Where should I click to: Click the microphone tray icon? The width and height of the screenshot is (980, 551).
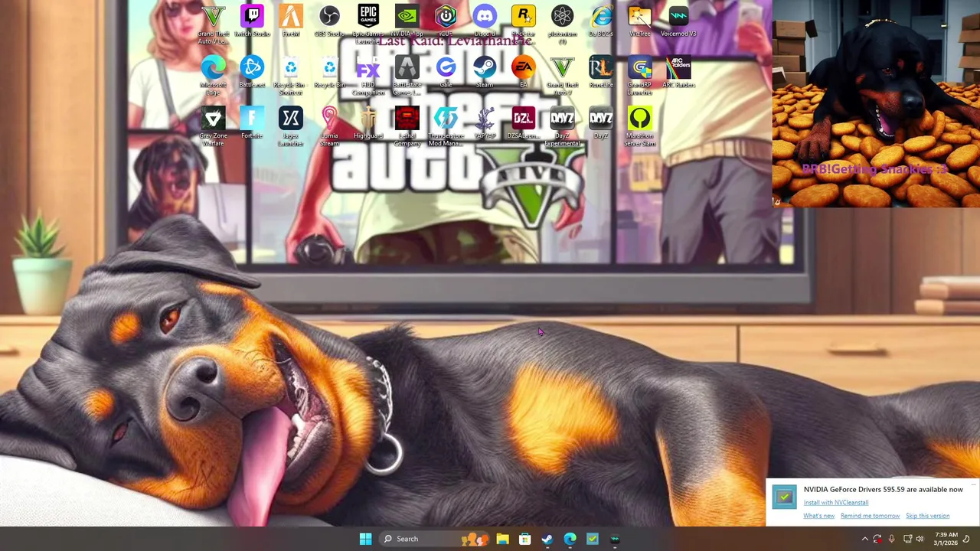tap(891, 539)
